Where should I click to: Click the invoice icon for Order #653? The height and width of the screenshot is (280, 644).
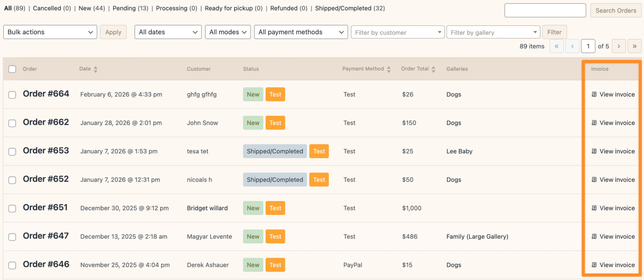point(594,151)
